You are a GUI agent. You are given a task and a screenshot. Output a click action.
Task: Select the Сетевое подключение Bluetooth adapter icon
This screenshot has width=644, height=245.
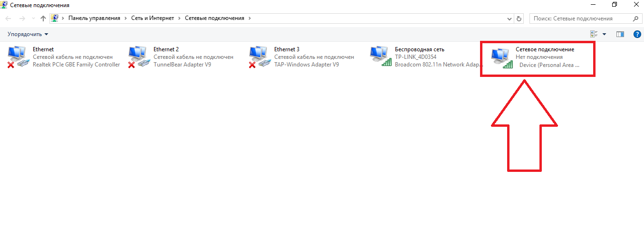(502, 58)
